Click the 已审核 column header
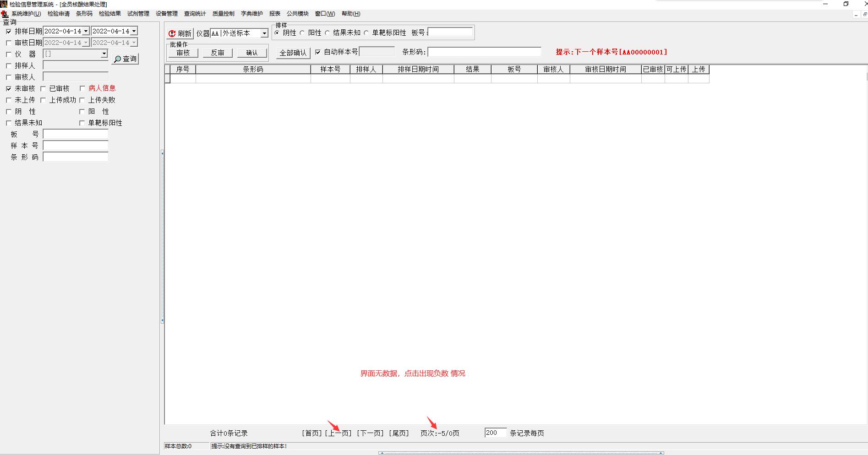 point(653,70)
